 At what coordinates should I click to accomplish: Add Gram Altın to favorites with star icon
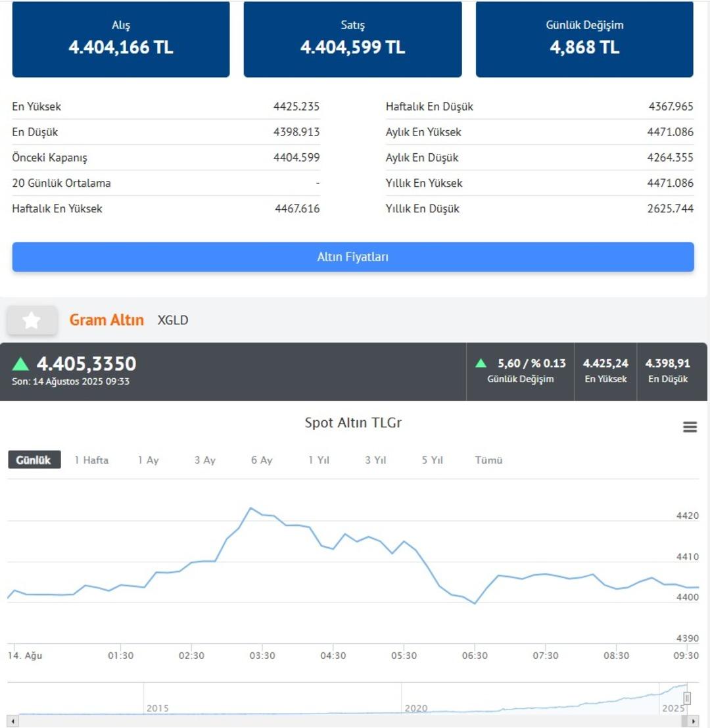(x=32, y=320)
